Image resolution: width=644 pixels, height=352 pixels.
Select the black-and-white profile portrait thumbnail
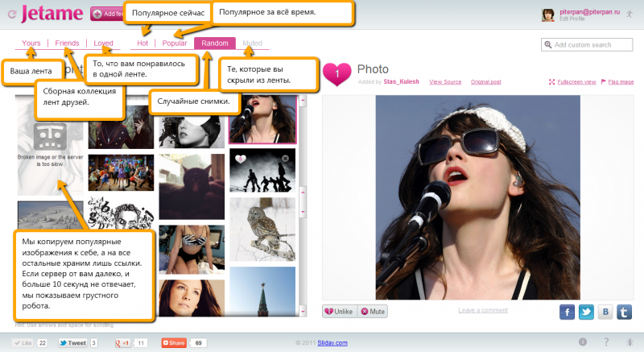tap(192, 131)
